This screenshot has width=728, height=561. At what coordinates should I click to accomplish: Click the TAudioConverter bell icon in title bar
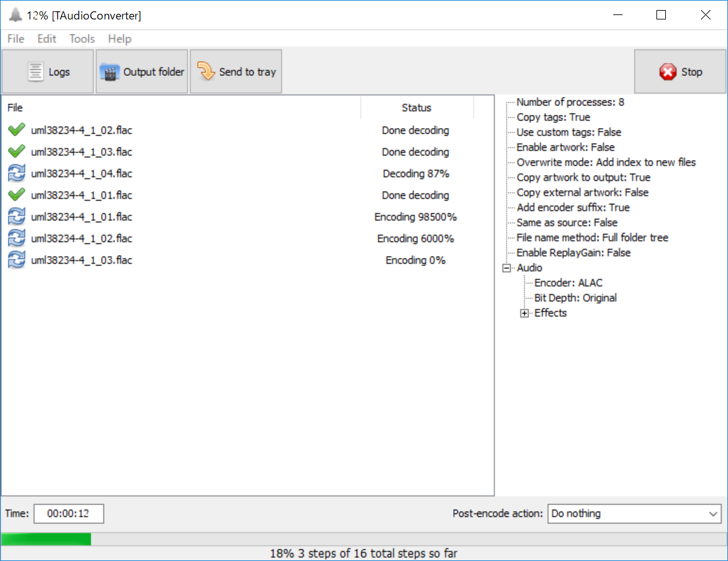click(15, 15)
